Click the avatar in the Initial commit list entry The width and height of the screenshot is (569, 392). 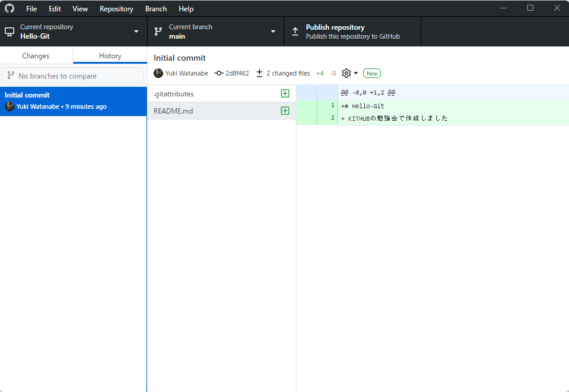[10, 106]
